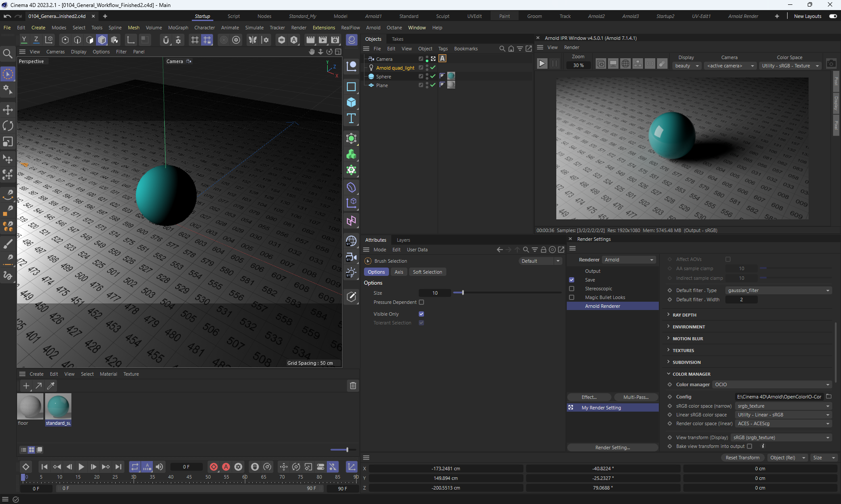Screen dimensions: 841x504
Task: Toggle the Stereoscopic checkbox in Render Settings
Action: (572, 289)
